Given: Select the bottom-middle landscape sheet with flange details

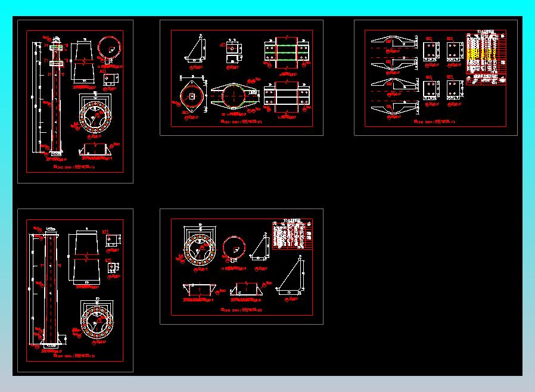Looking at the screenshot, I should (241, 266).
